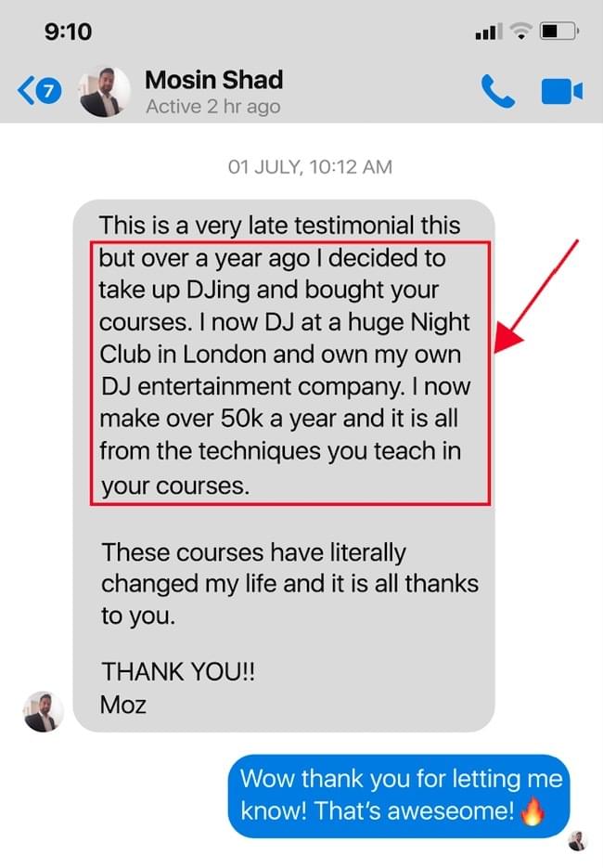Tap the small seen-receipt avatar
The image size is (603, 868).
[x=578, y=841]
